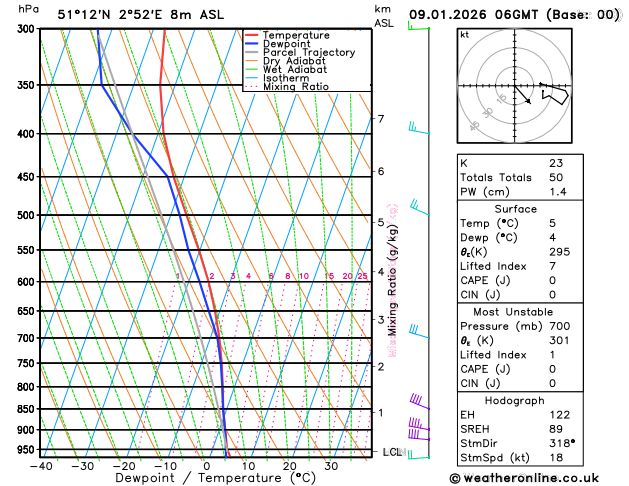
Task: Select the wind barb near 400 hPa
Action: (x=416, y=129)
